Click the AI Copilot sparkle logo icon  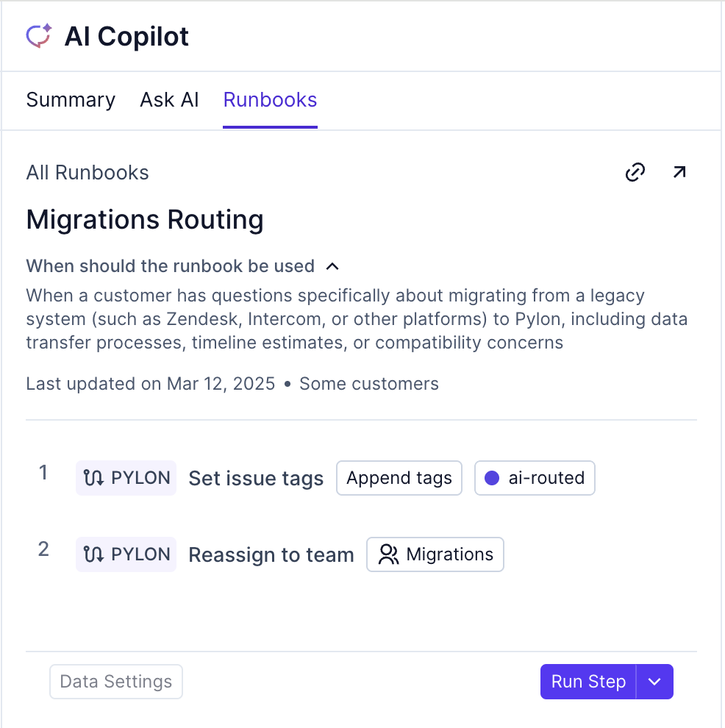coord(39,36)
